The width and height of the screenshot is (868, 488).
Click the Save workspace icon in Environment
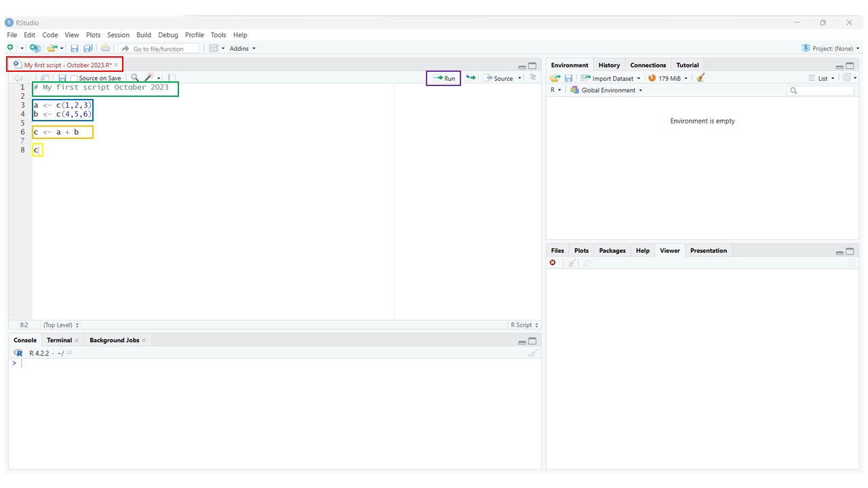[568, 78]
